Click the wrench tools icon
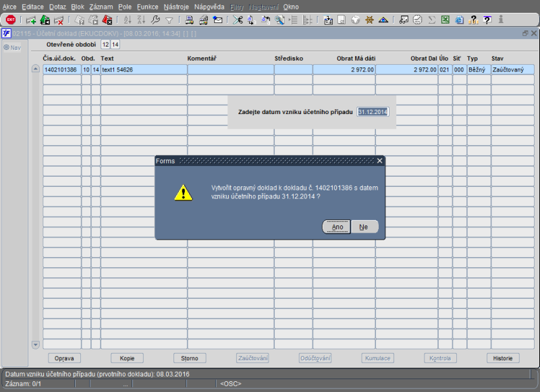The height and width of the screenshot is (392, 540). (155, 20)
